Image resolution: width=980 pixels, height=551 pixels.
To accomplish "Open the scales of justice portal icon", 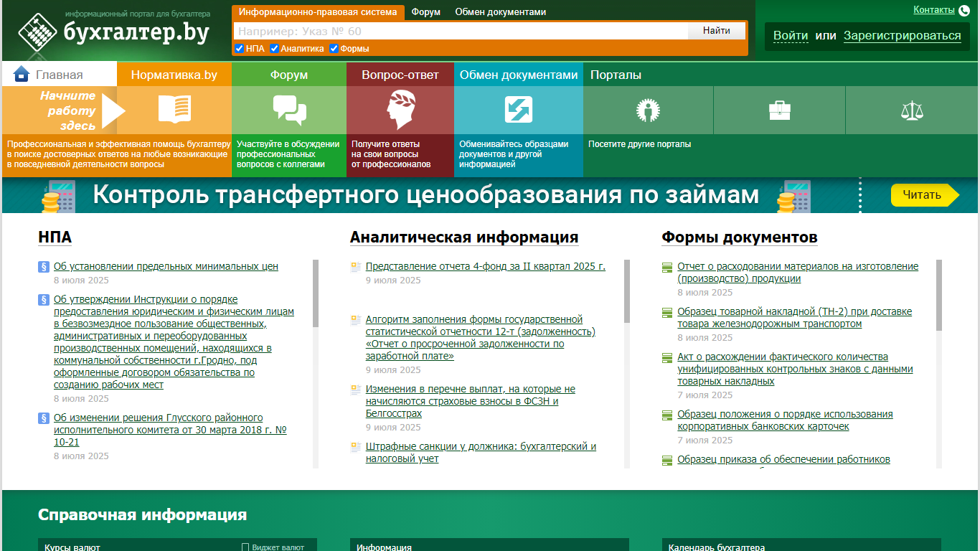I will click(x=912, y=110).
